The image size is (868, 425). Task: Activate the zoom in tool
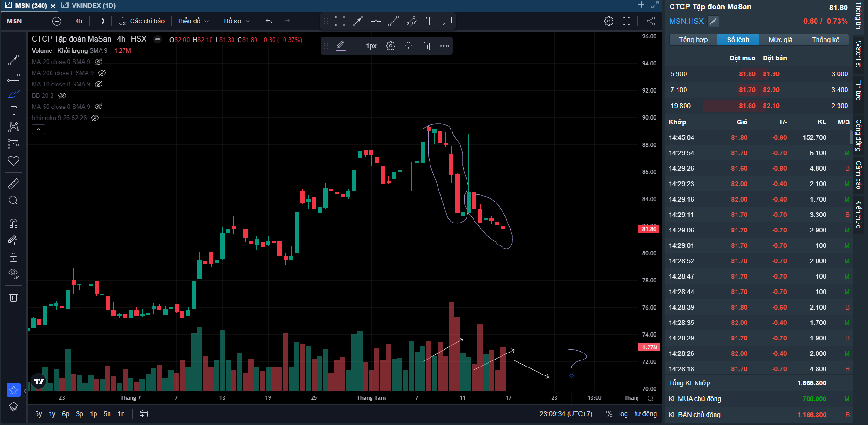[14, 201]
